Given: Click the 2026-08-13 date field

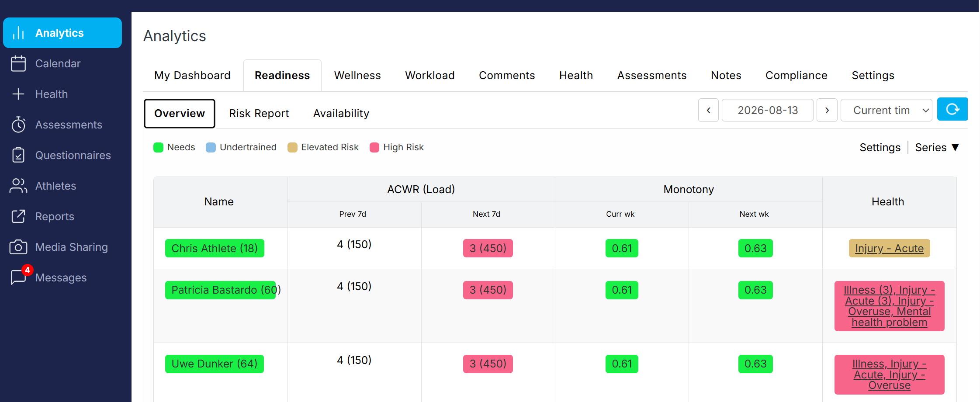Looking at the screenshot, I should (x=768, y=110).
